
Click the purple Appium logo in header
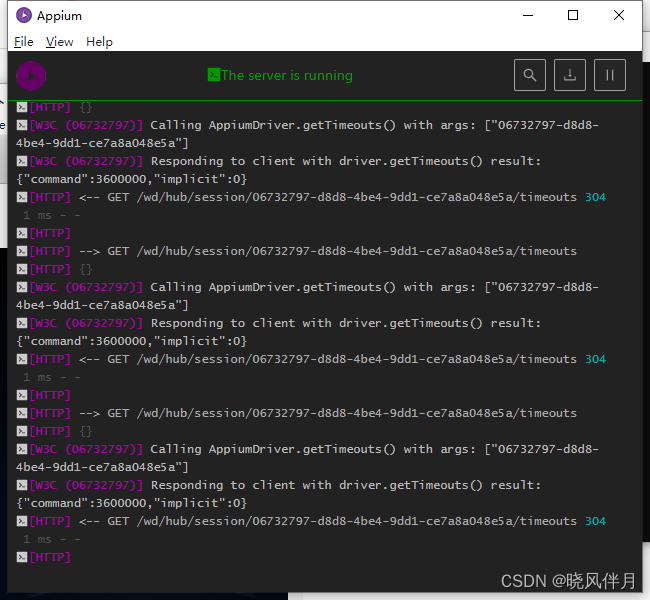(31, 76)
